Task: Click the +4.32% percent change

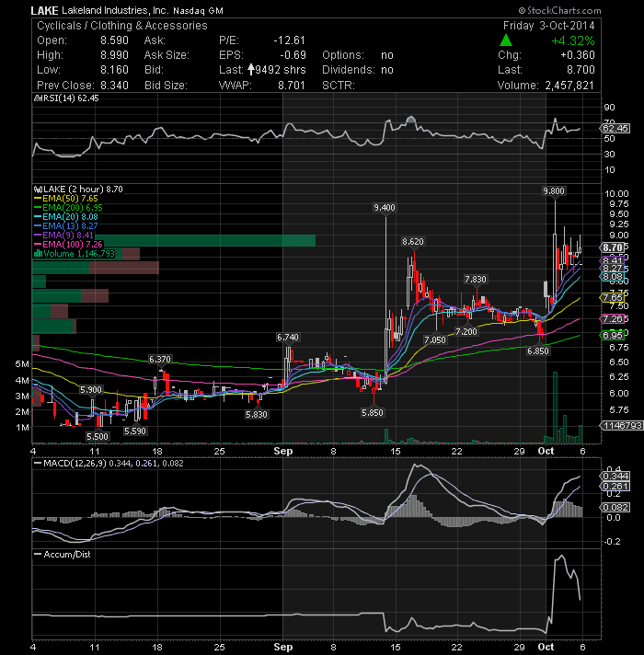Action: (573, 40)
